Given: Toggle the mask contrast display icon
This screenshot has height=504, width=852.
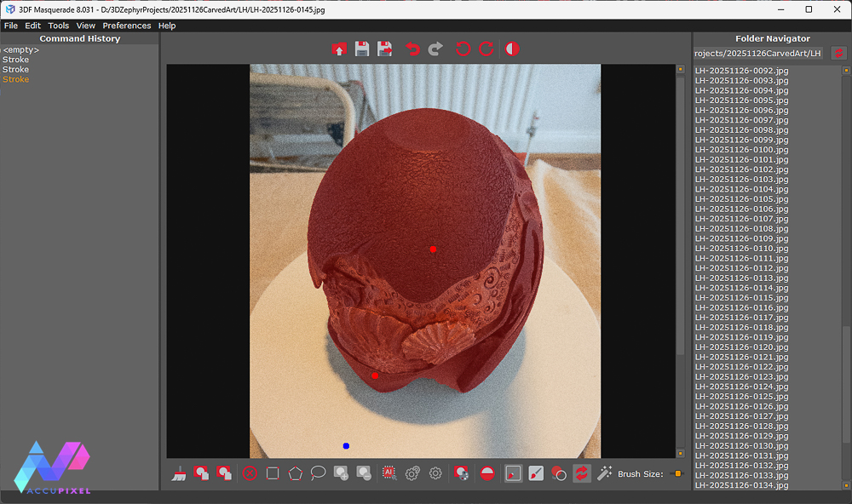Looking at the screenshot, I should 511,49.
